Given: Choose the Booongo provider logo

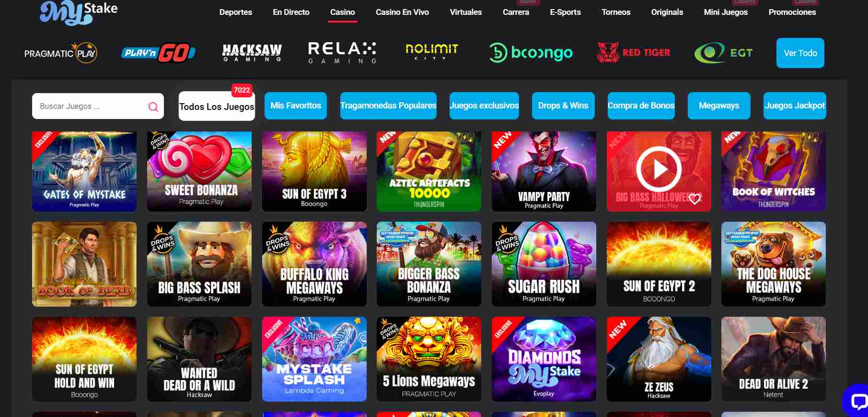Looking at the screenshot, I should (x=531, y=53).
